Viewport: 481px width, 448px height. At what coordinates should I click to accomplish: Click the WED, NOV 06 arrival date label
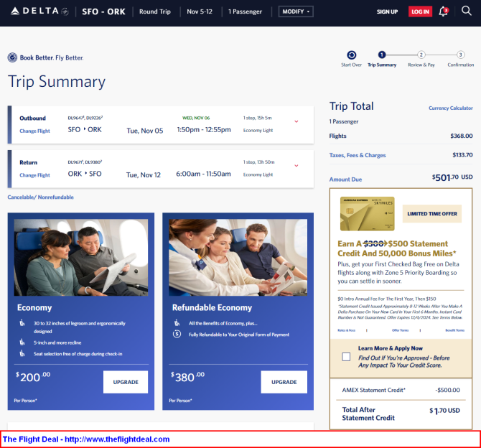[196, 118]
